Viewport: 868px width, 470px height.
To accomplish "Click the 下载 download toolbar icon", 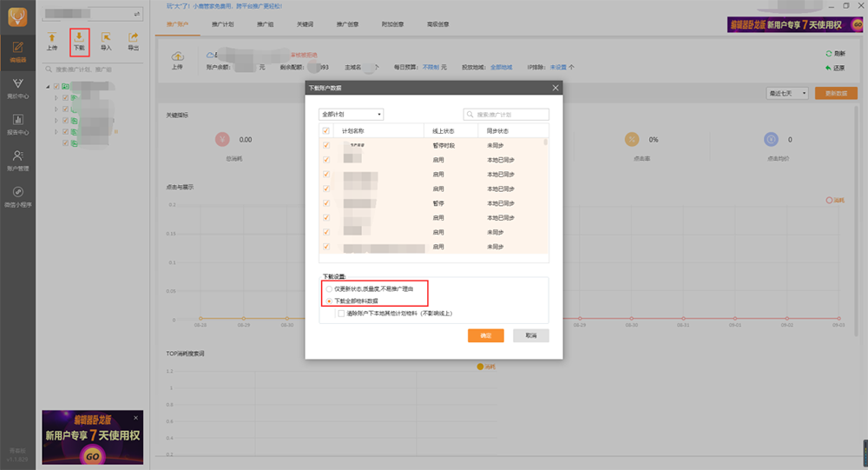I will (x=79, y=42).
